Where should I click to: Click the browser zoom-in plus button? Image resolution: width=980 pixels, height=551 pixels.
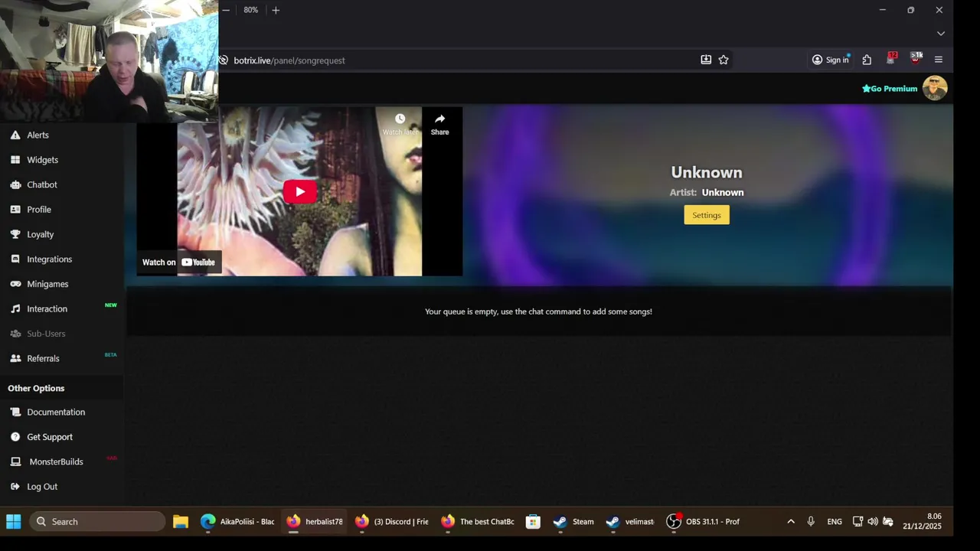[x=276, y=10]
